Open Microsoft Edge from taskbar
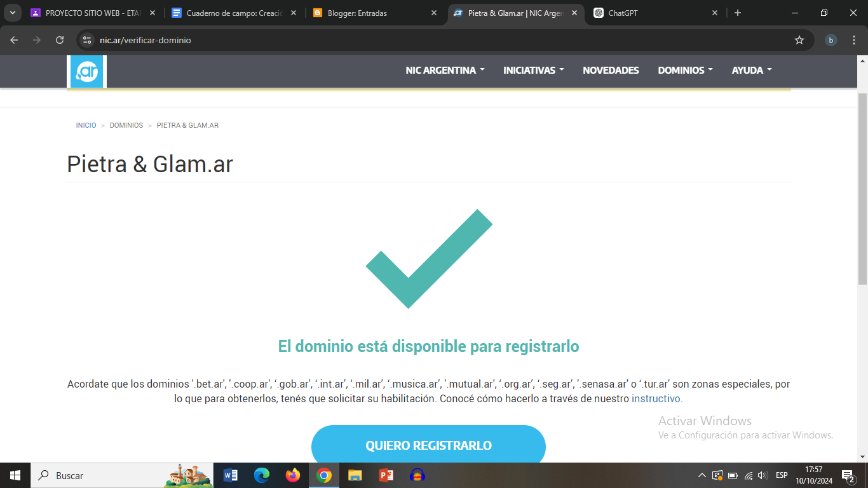 (262, 475)
